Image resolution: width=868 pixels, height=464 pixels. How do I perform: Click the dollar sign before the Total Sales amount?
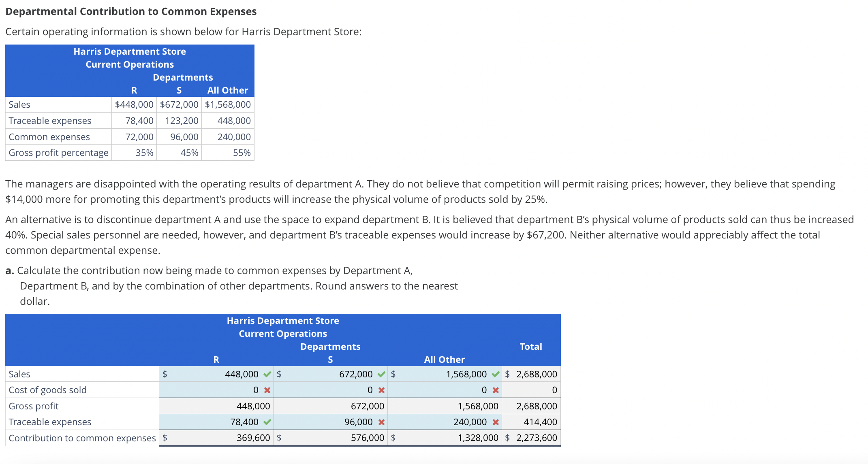click(x=507, y=374)
